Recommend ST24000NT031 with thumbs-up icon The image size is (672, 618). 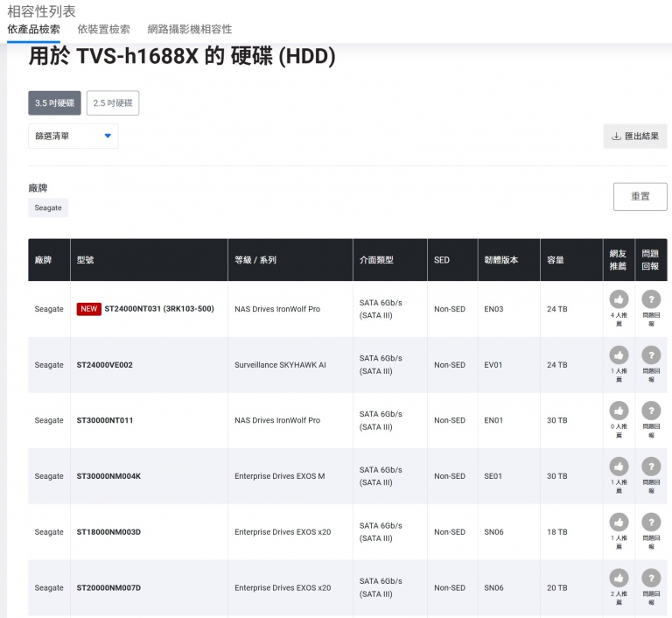(619, 299)
